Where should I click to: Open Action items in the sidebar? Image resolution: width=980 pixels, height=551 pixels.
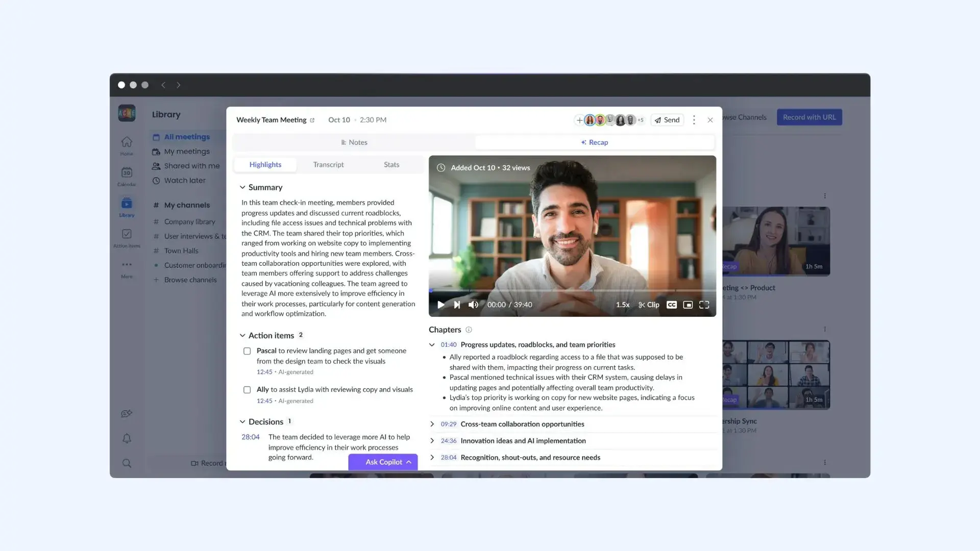(x=127, y=238)
